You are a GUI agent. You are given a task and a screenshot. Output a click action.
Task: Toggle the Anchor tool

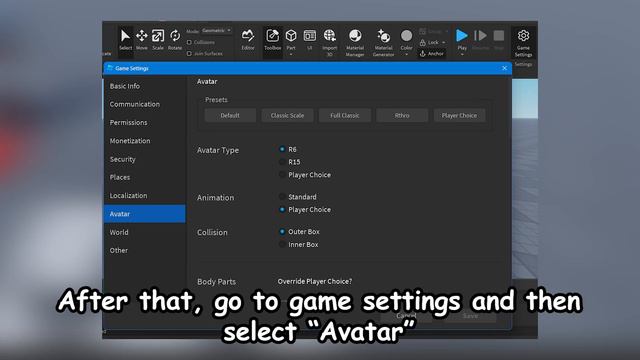[432, 53]
